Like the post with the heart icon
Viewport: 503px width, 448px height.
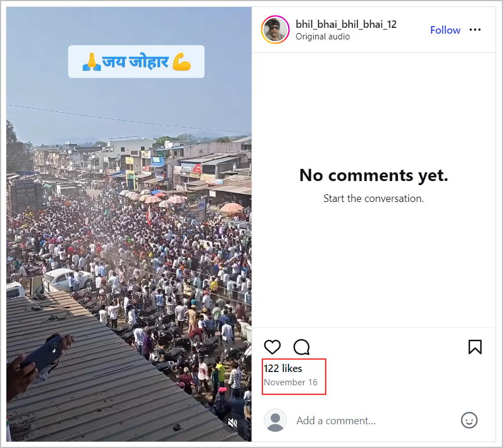pos(272,347)
